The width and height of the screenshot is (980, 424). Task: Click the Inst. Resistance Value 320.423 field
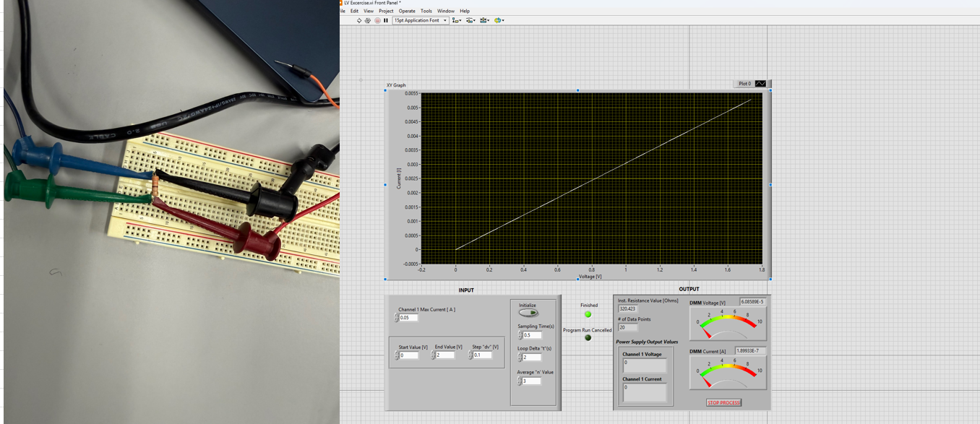click(628, 308)
